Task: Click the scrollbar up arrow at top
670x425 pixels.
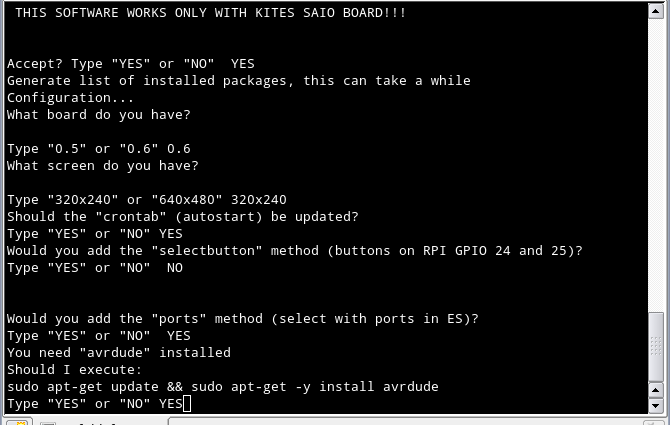Action: click(655, 11)
